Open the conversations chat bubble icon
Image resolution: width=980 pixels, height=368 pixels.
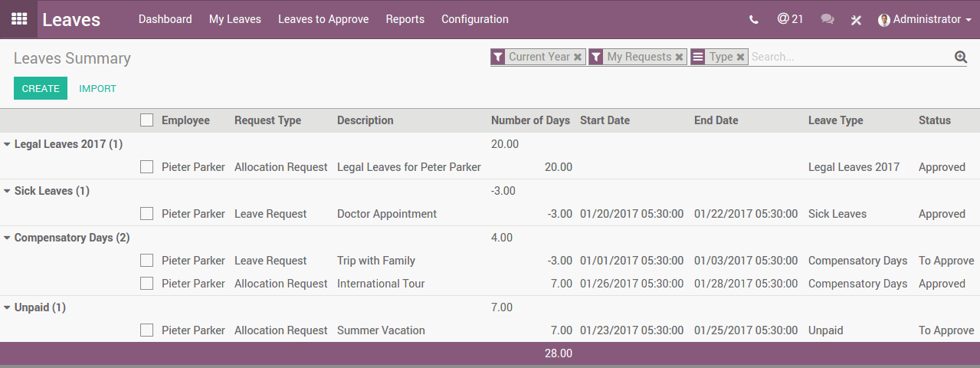828,20
